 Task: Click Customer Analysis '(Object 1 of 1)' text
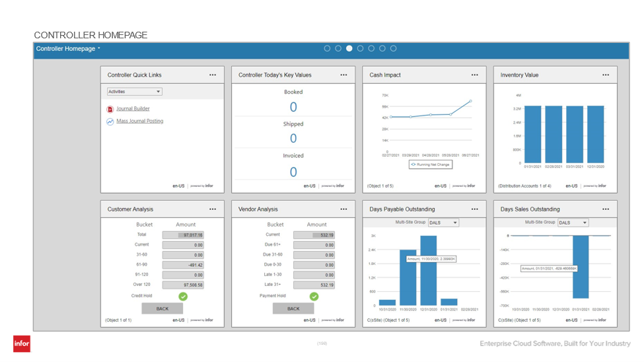[x=118, y=320]
